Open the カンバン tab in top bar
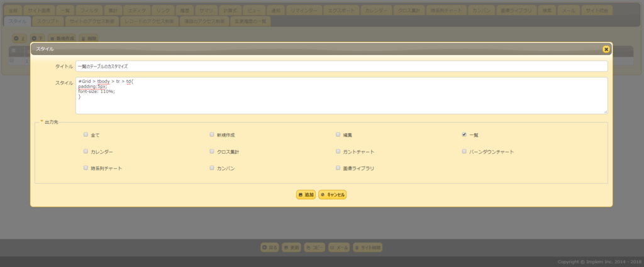 (481, 10)
